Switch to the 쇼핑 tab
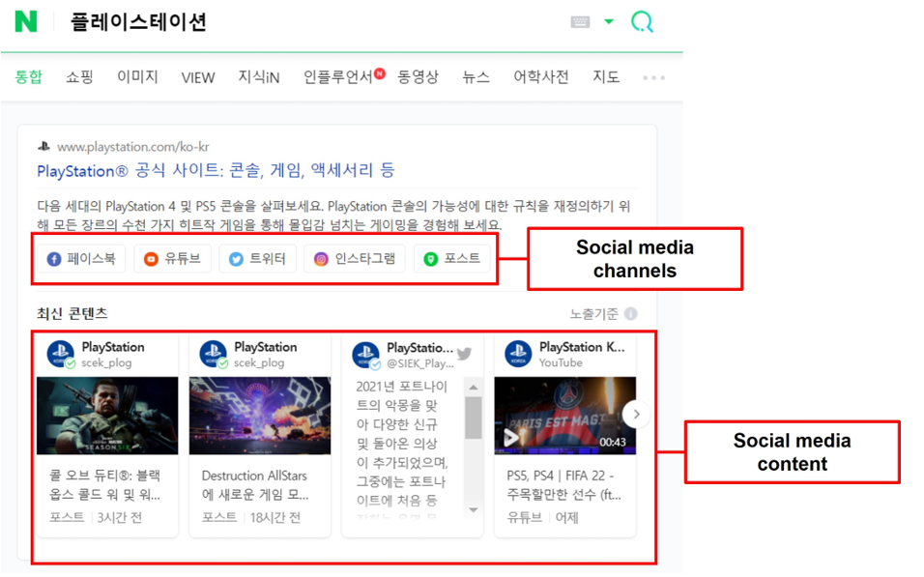The image size is (924, 577). click(x=79, y=77)
